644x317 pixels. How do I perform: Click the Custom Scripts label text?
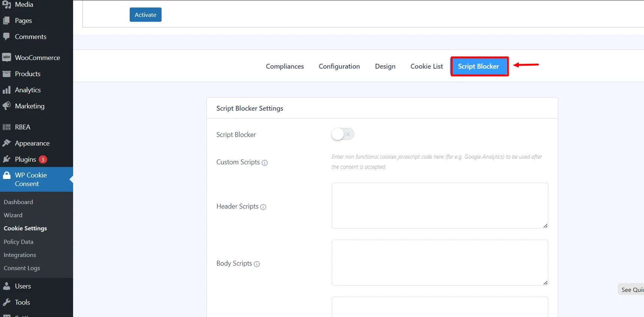tap(238, 162)
